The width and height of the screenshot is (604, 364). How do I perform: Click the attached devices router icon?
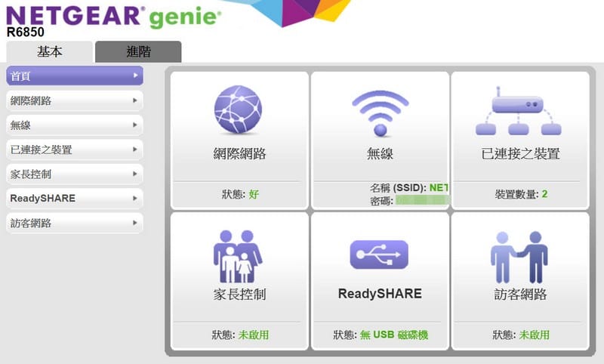519,111
